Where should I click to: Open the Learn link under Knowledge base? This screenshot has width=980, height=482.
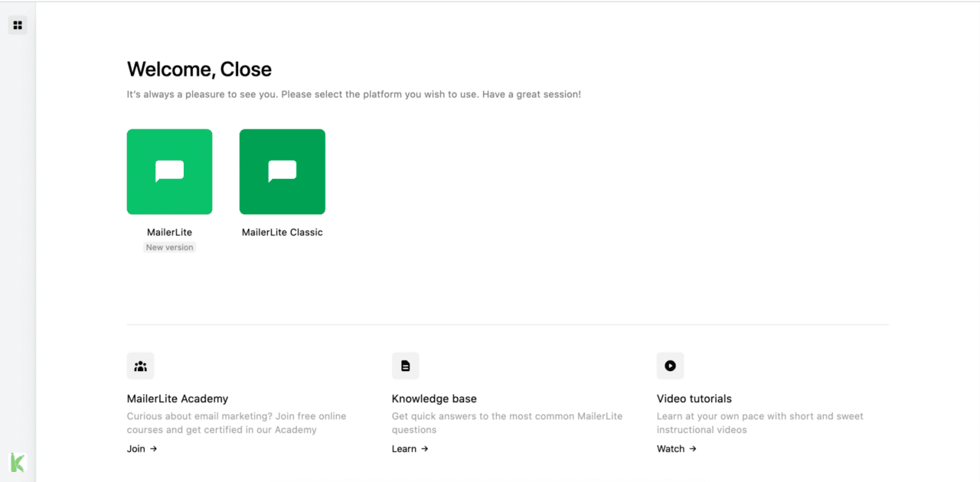pos(403,448)
